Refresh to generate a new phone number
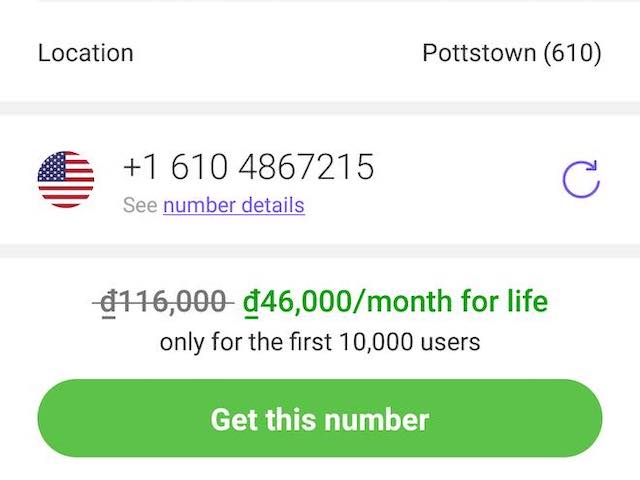 click(580, 179)
